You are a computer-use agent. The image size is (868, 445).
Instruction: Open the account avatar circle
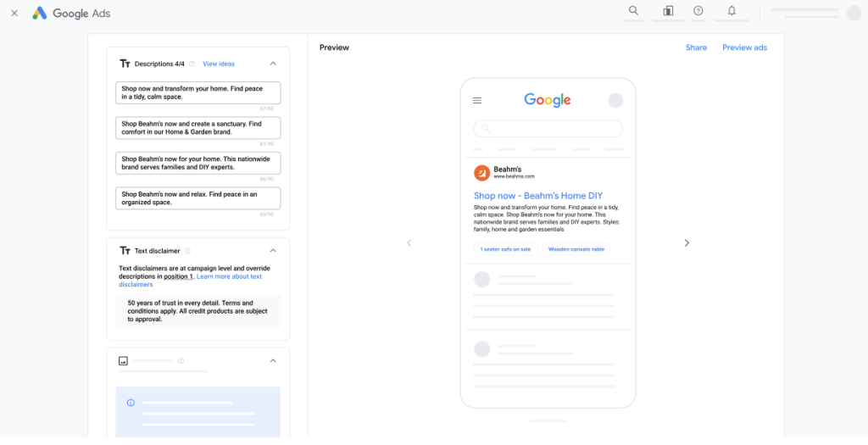click(x=854, y=14)
